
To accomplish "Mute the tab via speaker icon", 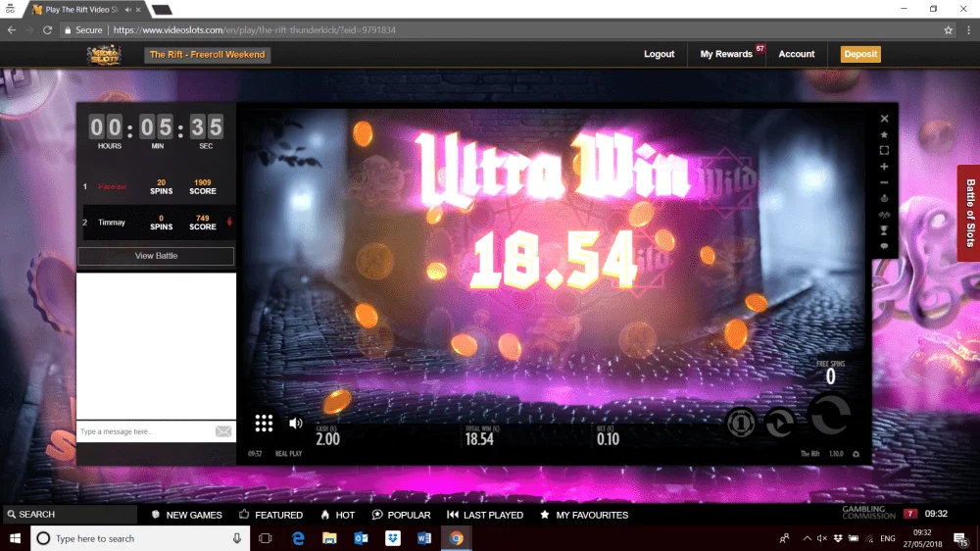I will tap(127, 10).
